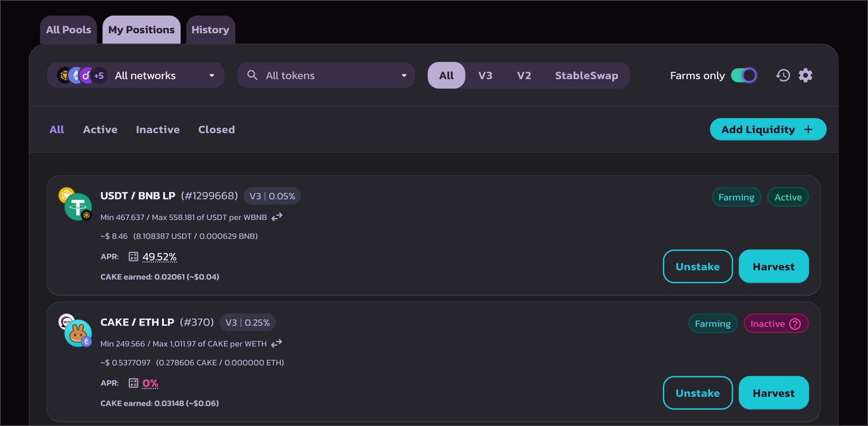Open the History tab
Screen dimensions: 868x426
[x=210, y=30]
